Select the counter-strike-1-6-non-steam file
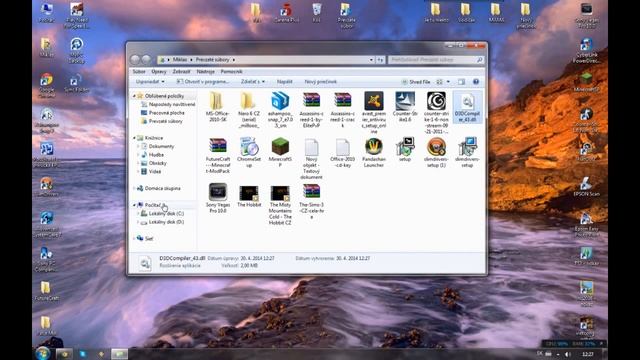 pos(436,112)
